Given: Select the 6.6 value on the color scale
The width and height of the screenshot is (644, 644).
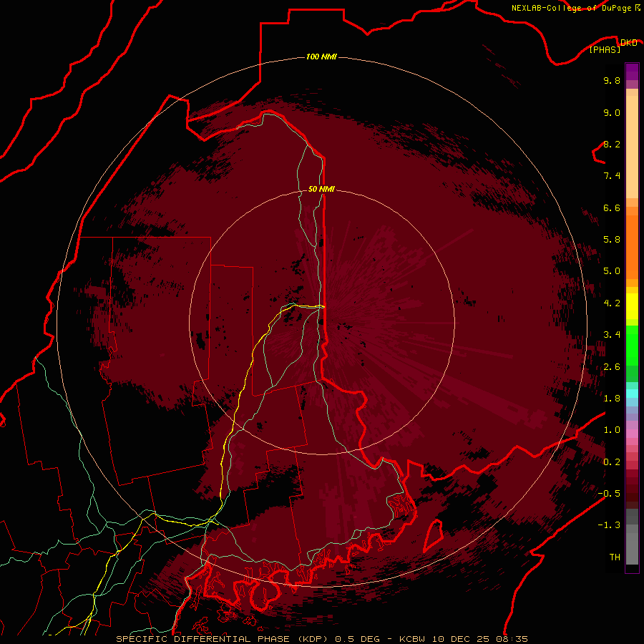Looking at the screenshot, I should click(612, 208).
